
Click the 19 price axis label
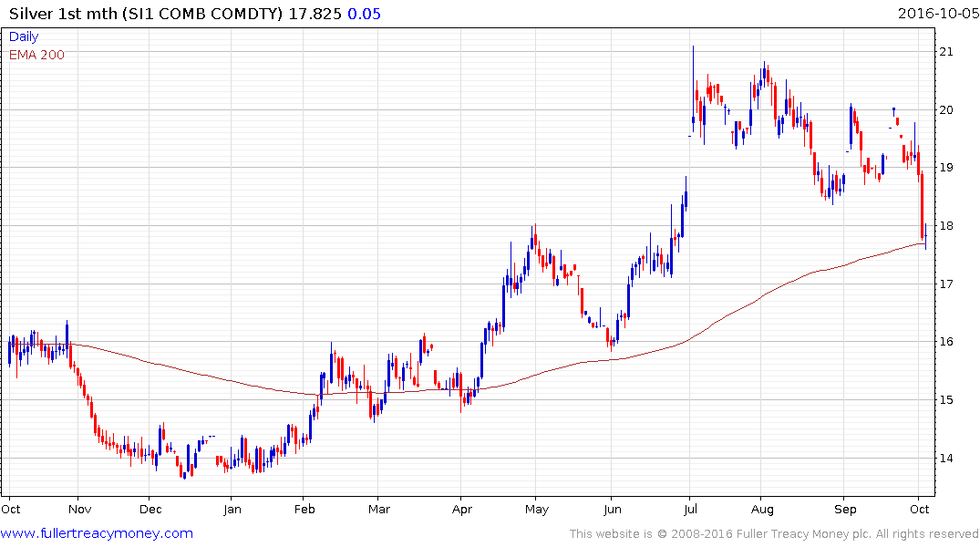(x=946, y=168)
